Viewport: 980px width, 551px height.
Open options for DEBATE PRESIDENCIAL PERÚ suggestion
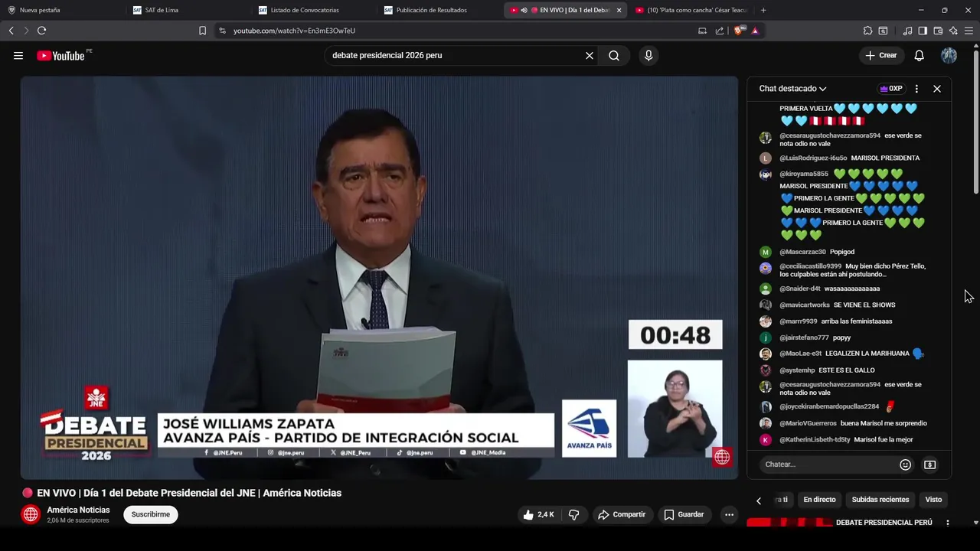tap(947, 523)
